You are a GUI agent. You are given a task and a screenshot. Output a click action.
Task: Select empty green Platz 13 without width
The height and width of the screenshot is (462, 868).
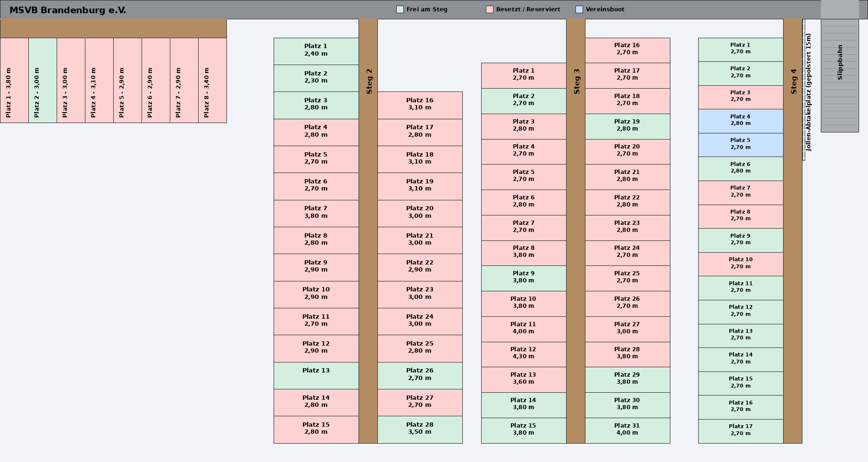pos(316,376)
